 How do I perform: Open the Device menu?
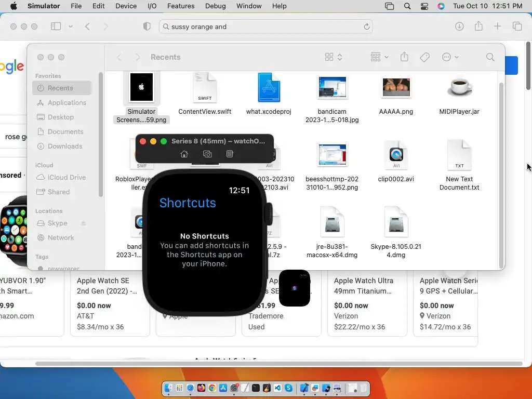(x=126, y=6)
